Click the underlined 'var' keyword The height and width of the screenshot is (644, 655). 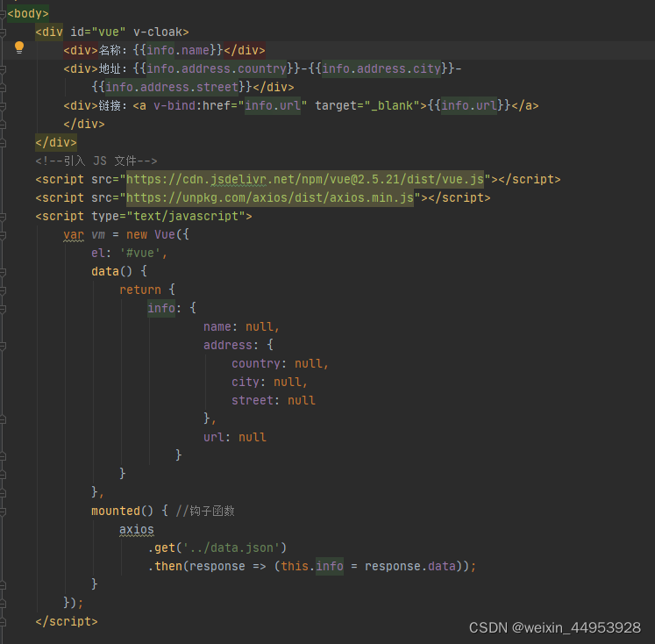[74, 235]
